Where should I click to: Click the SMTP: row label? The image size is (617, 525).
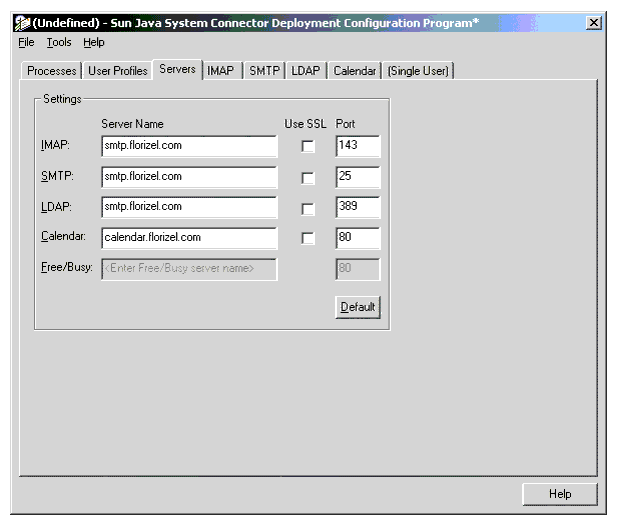[57, 176]
